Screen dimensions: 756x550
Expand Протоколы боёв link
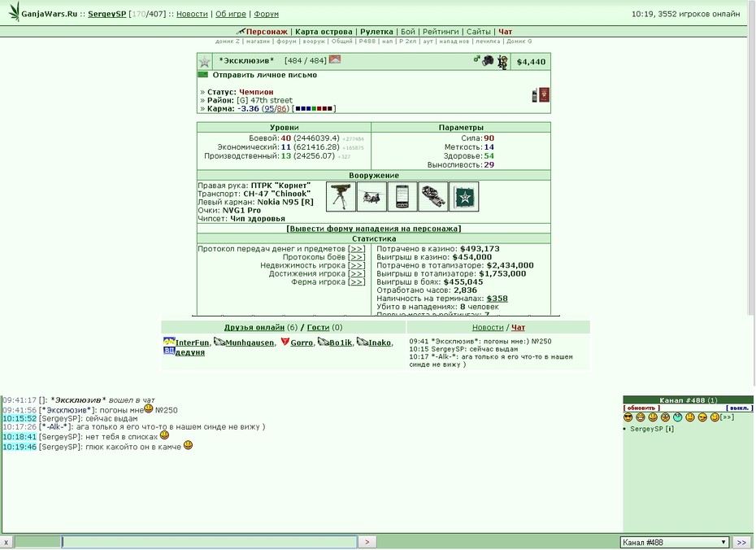(x=356, y=257)
